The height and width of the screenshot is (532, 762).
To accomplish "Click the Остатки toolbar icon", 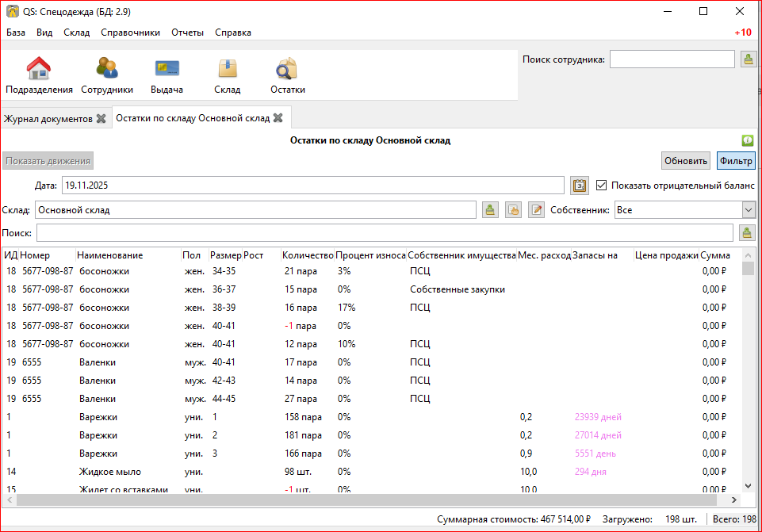I will click(x=287, y=76).
